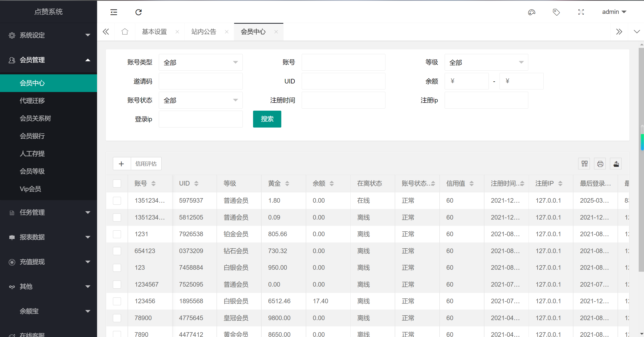644x337 pixels.
Task: Check the row with UID 4775645
Action: point(117,318)
